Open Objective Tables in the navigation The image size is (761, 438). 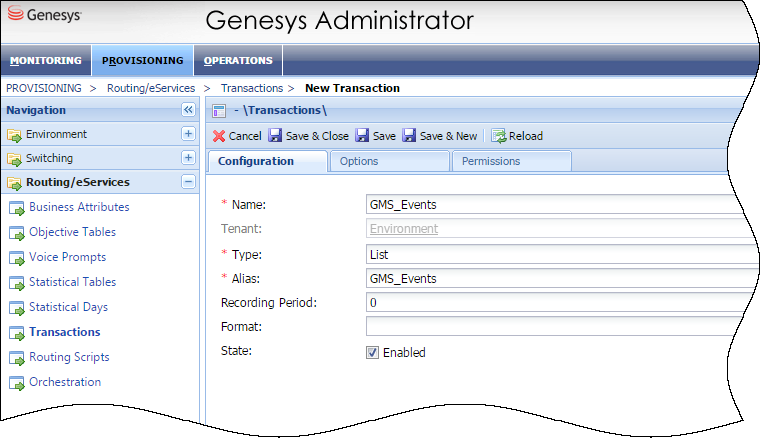[x=72, y=232]
